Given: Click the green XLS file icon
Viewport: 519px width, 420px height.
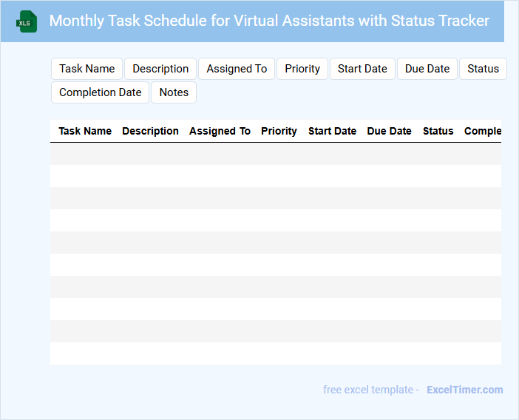Looking at the screenshot, I should [27, 21].
